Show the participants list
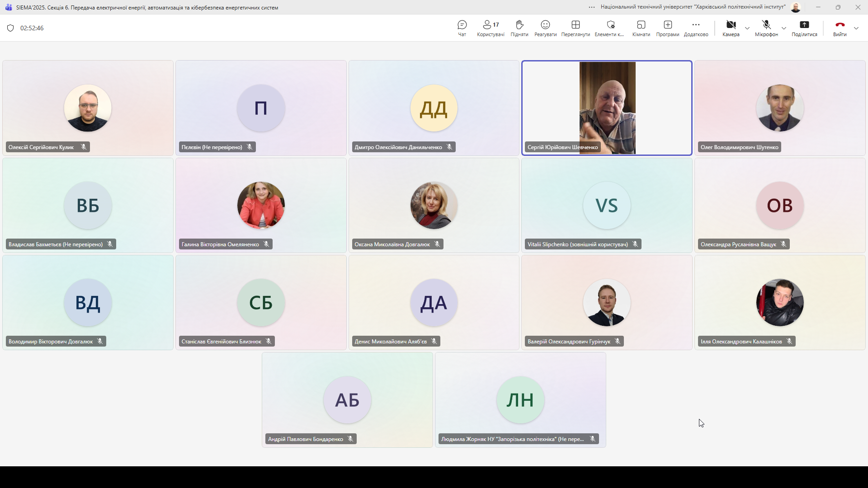The width and height of the screenshot is (868, 488). [x=491, y=28]
